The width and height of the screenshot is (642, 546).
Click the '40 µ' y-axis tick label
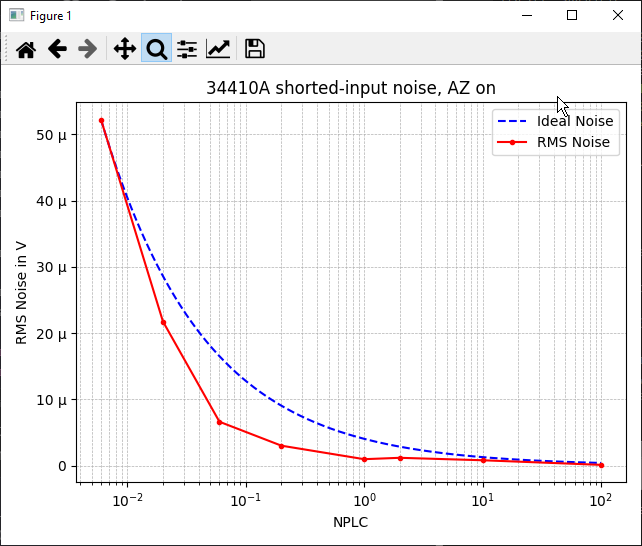point(51,201)
